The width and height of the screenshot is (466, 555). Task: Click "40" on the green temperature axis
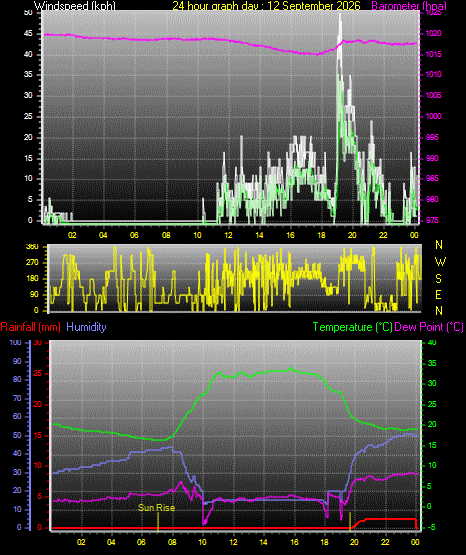(432, 342)
